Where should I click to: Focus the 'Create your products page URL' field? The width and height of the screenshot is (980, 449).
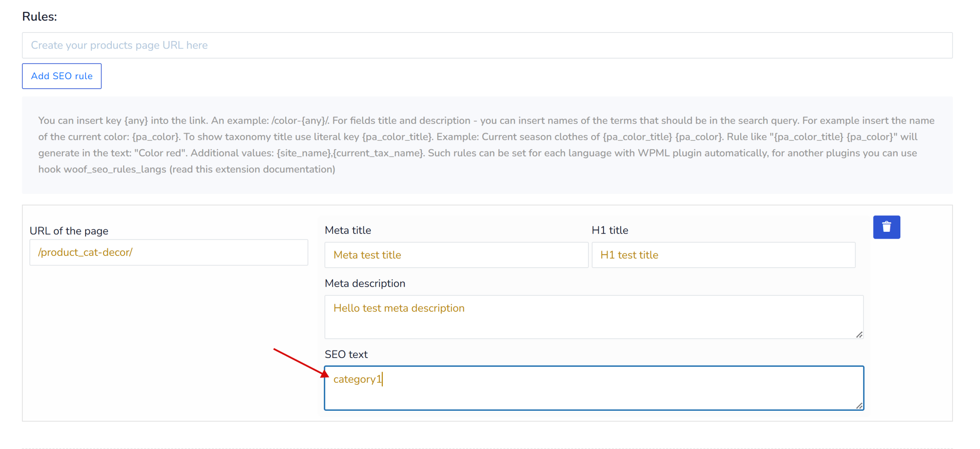point(487,45)
